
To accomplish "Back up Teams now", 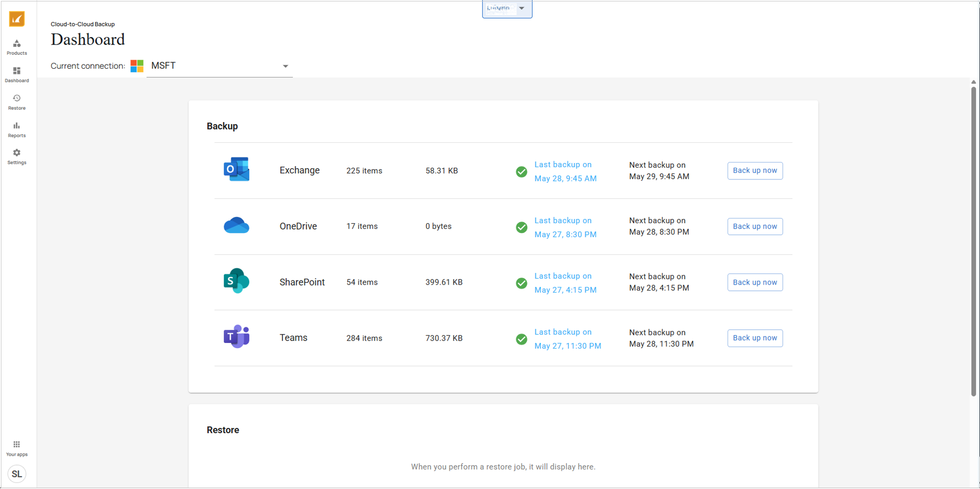I will [755, 338].
